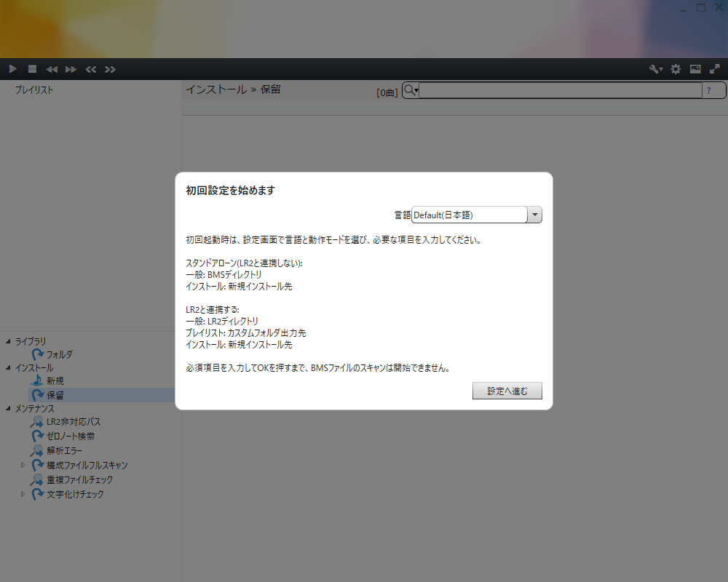The image size is (728, 582).
Task: Collapse the ライブラリ tree section
Action: click(8, 341)
